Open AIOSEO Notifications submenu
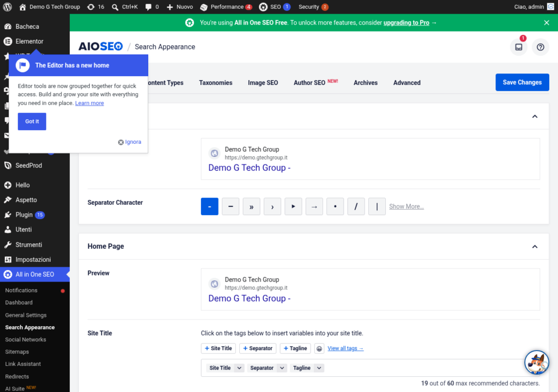 pyautogui.click(x=21, y=290)
